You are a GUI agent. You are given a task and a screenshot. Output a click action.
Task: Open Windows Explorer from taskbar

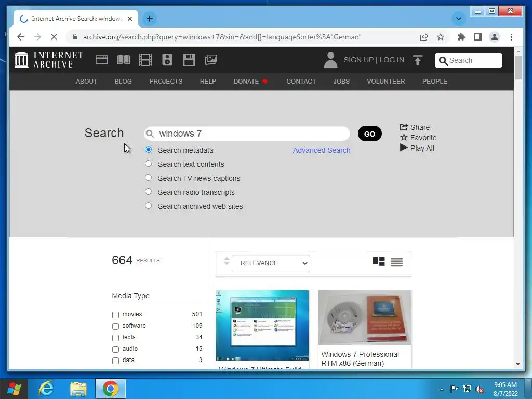tap(78, 389)
